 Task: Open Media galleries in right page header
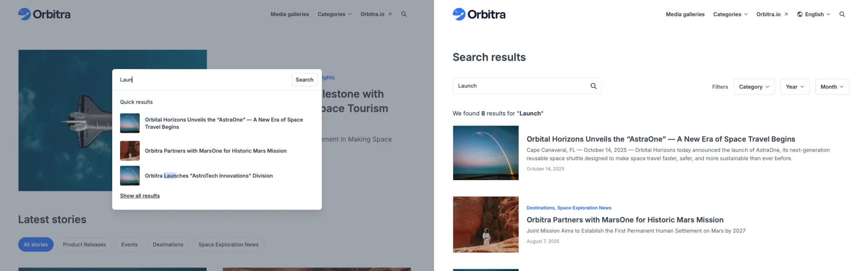pos(685,14)
